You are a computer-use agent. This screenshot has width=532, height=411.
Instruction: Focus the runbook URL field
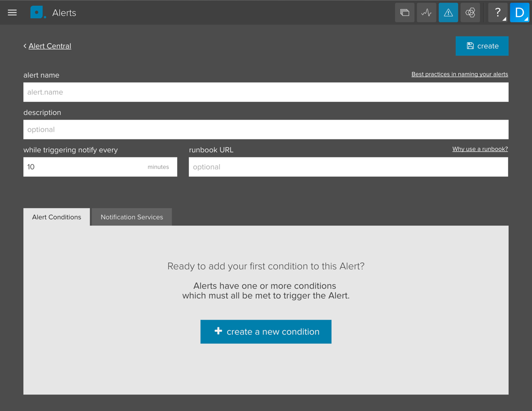(348, 167)
